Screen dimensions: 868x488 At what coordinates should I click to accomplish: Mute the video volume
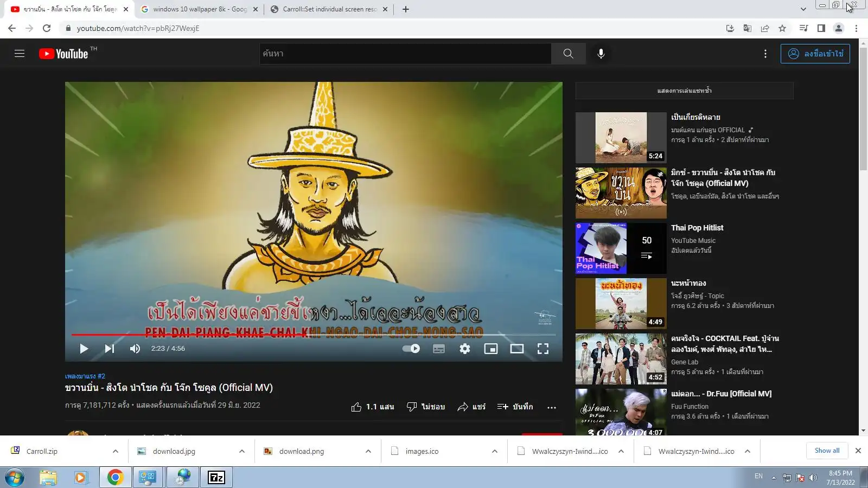(x=135, y=349)
